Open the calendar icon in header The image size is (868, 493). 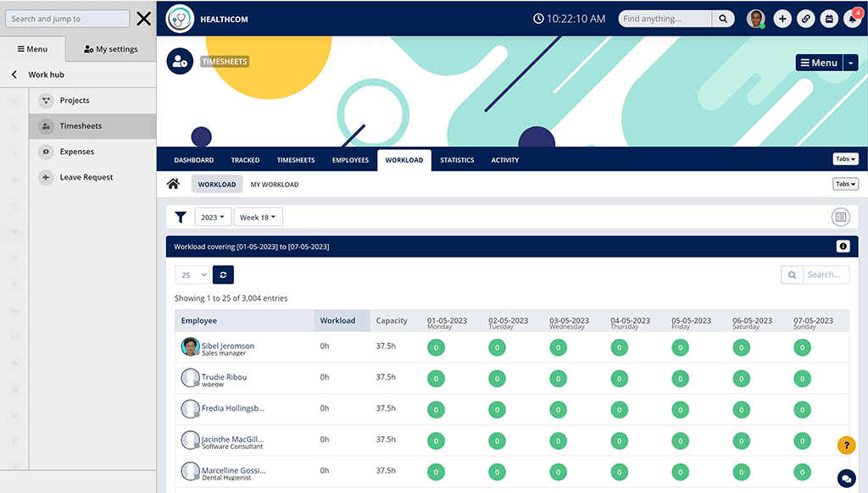pos(829,19)
